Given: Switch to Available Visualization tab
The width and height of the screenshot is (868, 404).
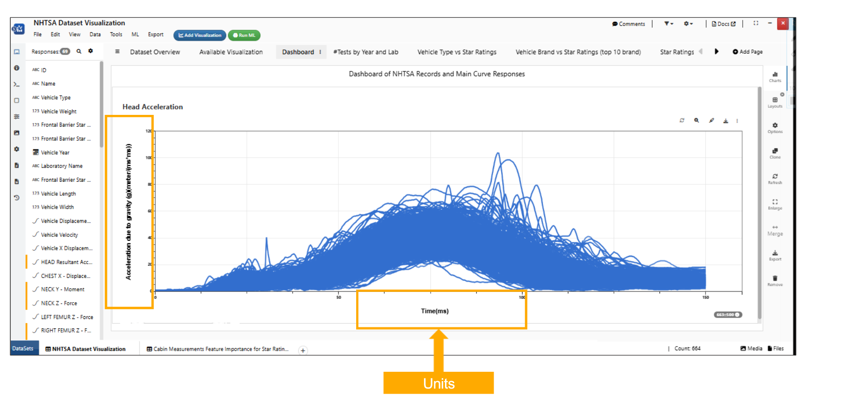Looking at the screenshot, I should pyautogui.click(x=231, y=52).
